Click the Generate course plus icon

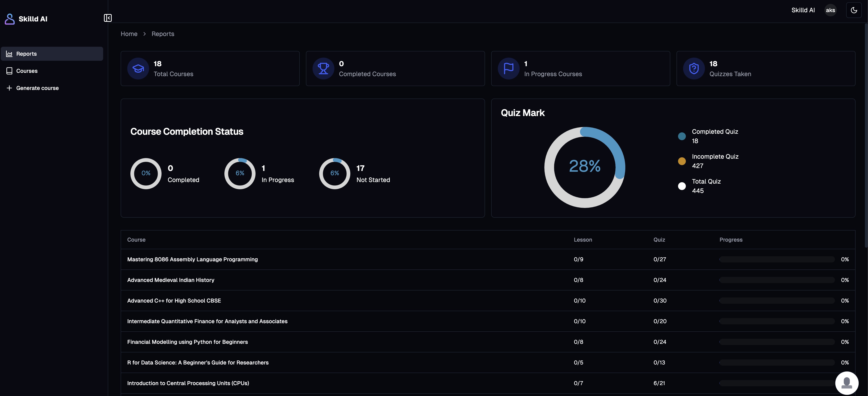point(9,88)
